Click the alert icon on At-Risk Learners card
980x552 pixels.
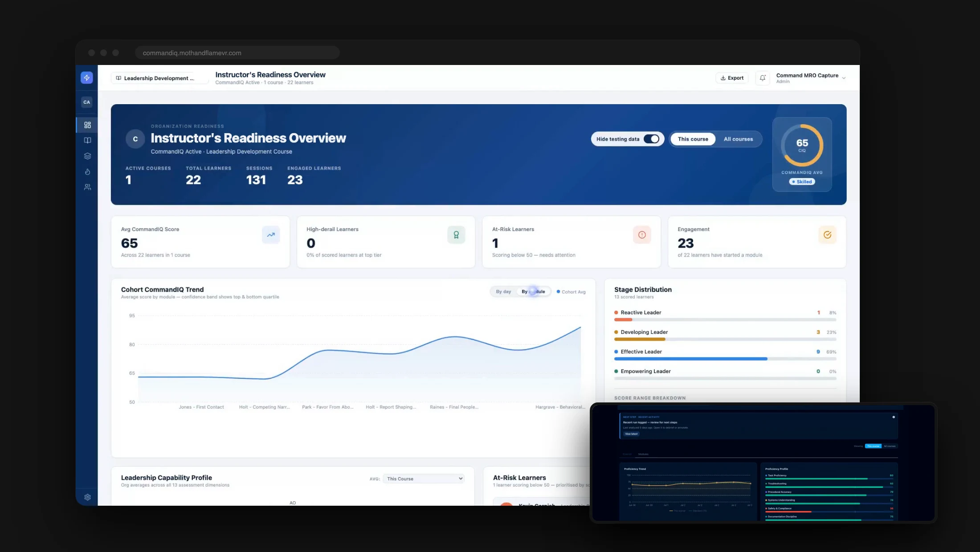point(642,235)
